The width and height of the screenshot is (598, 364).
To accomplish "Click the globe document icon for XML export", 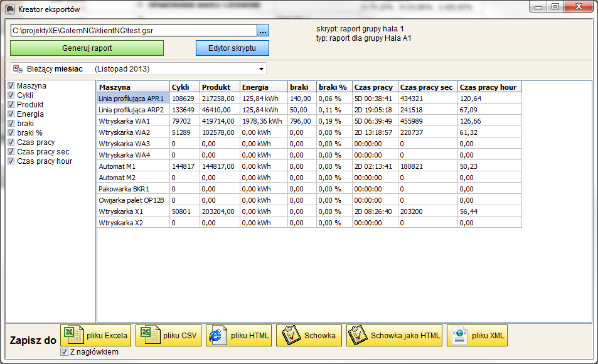I will coord(460,335).
